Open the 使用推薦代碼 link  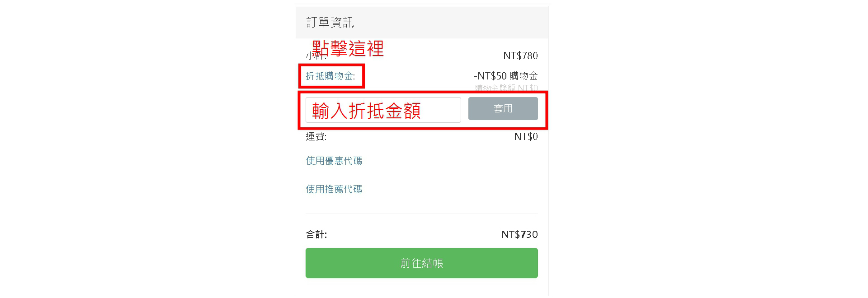click(334, 189)
